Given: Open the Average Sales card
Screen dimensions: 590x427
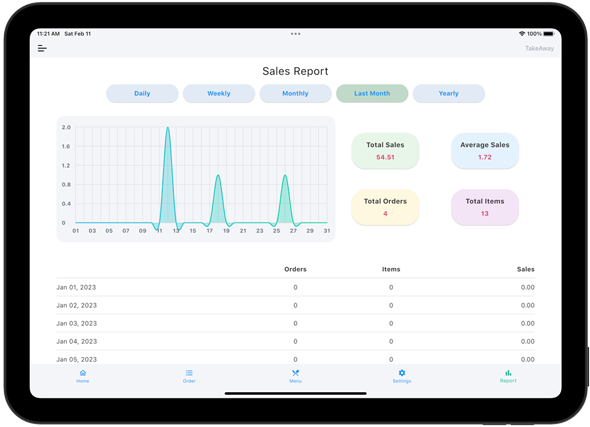Looking at the screenshot, I should [x=485, y=150].
